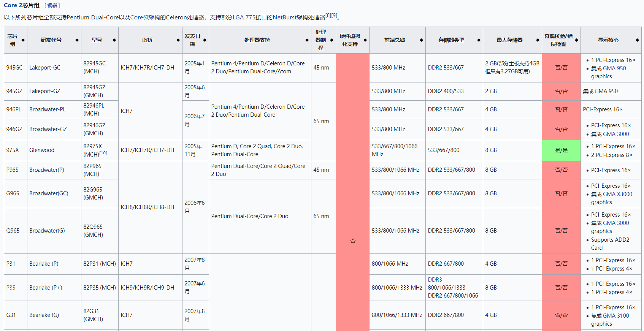
Task: Select the Lakeport-GZ codename cell
Action: point(54,91)
